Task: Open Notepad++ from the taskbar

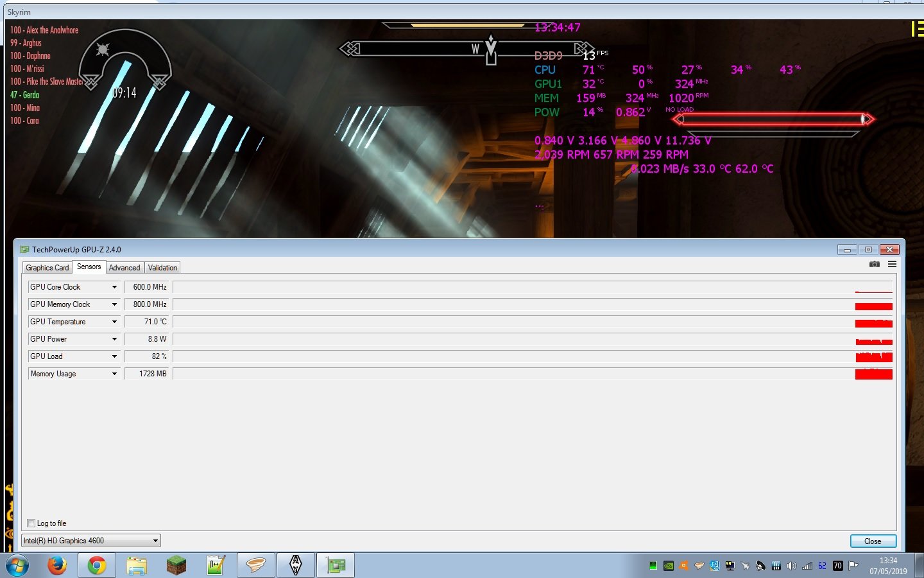Action: click(216, 566)
